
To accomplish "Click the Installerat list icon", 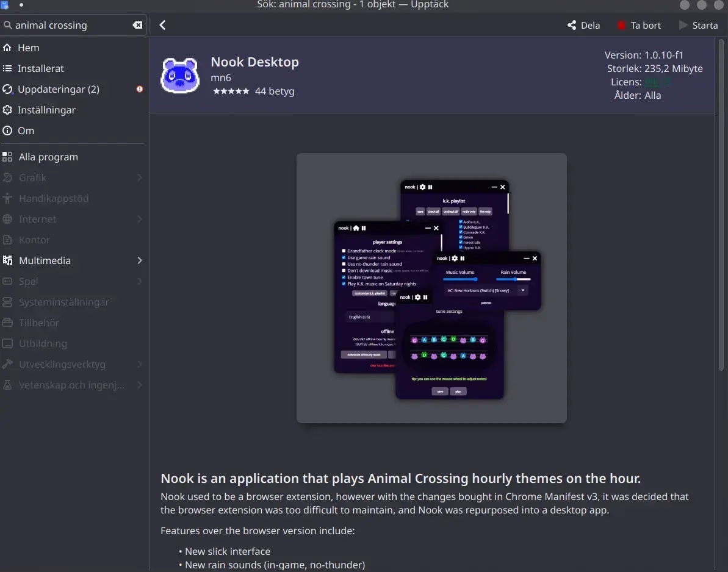I will [x=7, y=68].
